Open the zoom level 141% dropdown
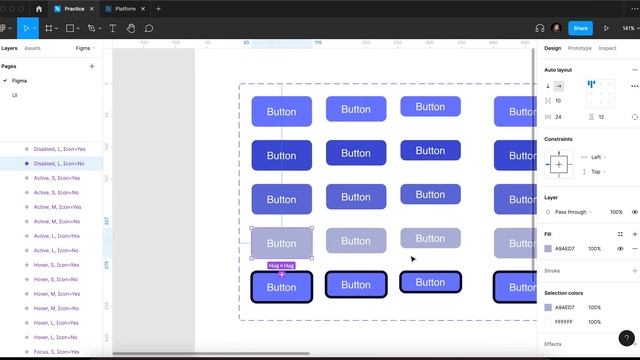The image size is (640, 360). pyautogui.click(x=630, y=28)
